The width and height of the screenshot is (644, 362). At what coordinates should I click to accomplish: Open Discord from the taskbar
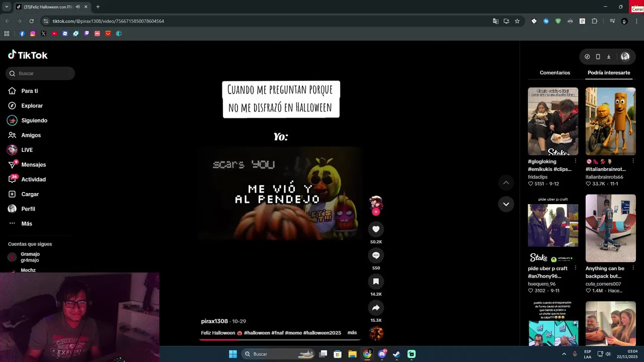coord(382,354)
